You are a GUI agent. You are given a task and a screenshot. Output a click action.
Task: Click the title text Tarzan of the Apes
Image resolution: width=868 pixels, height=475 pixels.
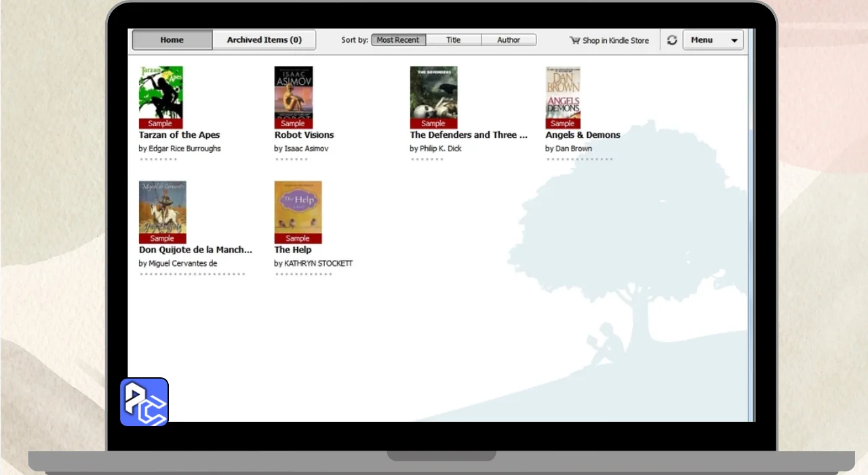(180, 135)
